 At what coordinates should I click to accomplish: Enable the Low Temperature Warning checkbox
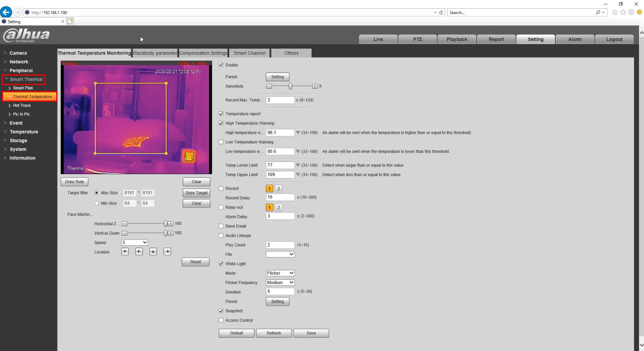tap(221, 142)
